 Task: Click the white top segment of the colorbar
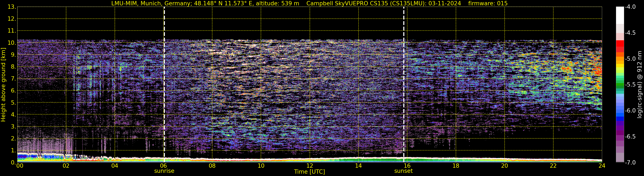click(620, 15)
